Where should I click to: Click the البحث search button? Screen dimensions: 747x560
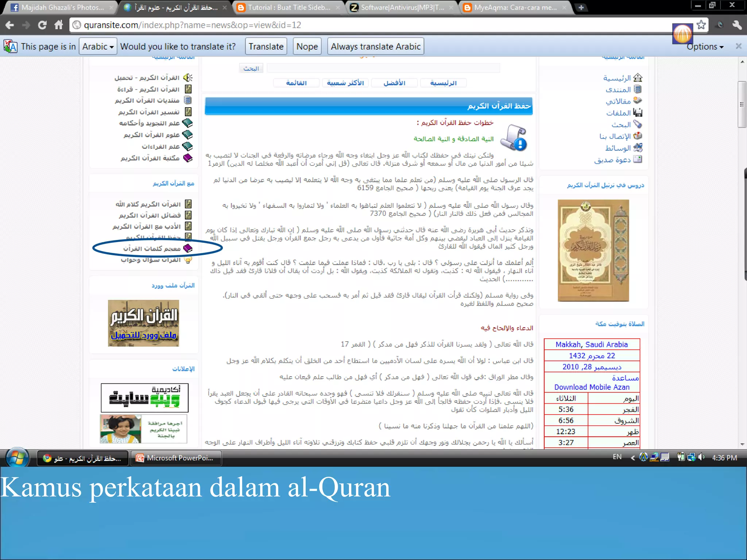tap(251, 68)
